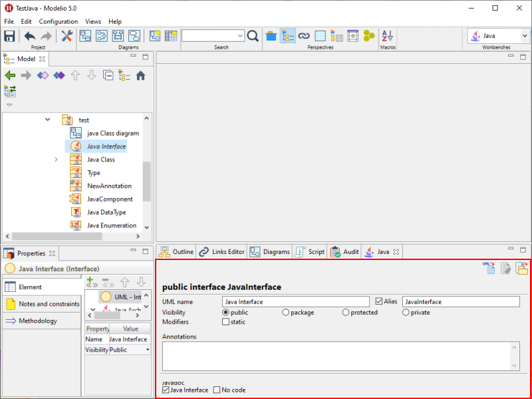Open the Notes and constraints section
This screenshot has height=399, width=532.
(x=42, y=304)
